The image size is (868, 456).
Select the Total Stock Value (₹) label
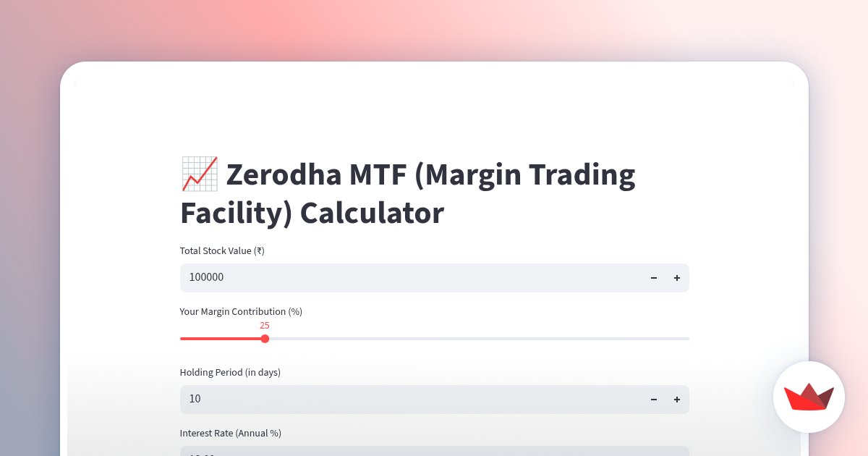[222, 250]
